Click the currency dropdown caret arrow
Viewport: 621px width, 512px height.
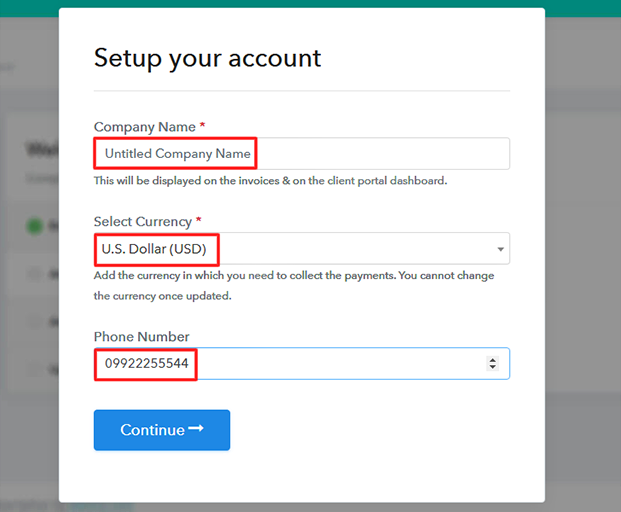tap(500, 249)
